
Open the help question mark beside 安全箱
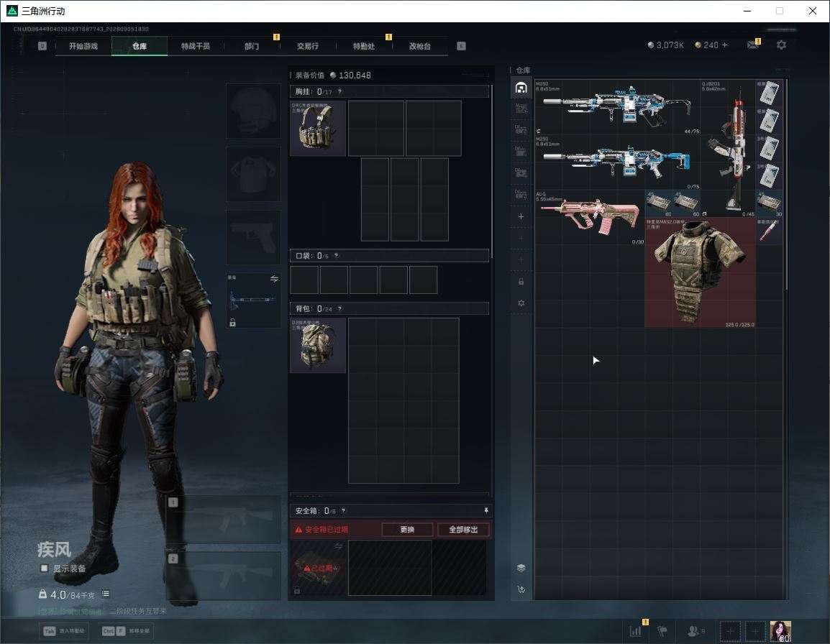click(x=344, y=510)
